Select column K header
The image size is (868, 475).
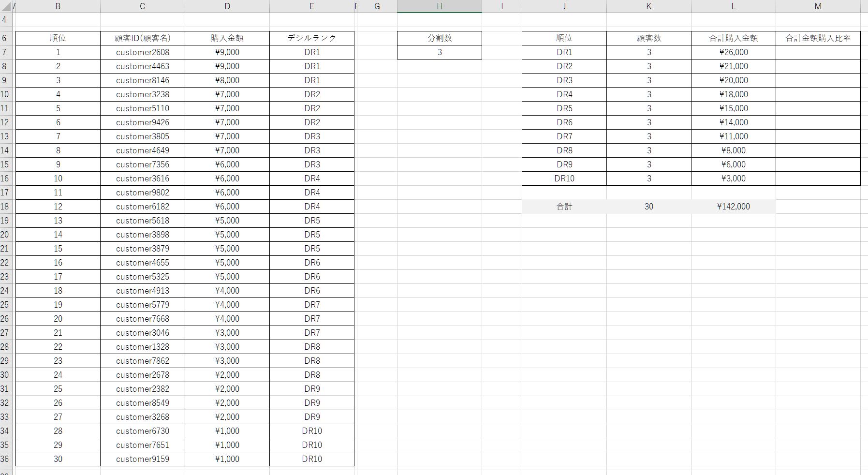648,6
